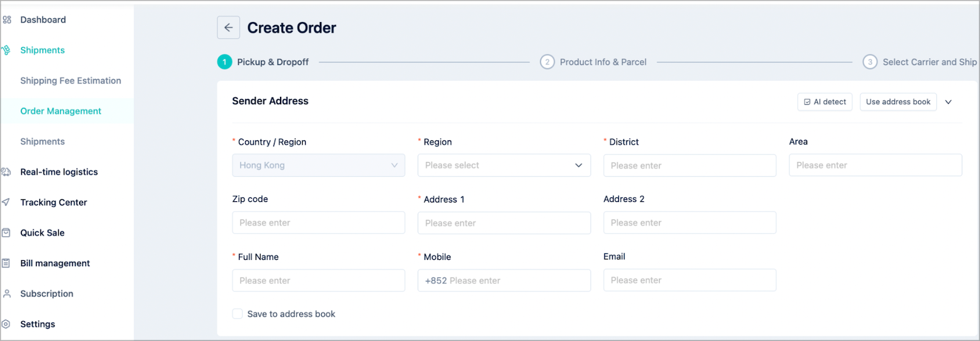980x341 pixels.
Task: Open the Region 'Please select' dropdown
Action: click(x=504, y=165)
